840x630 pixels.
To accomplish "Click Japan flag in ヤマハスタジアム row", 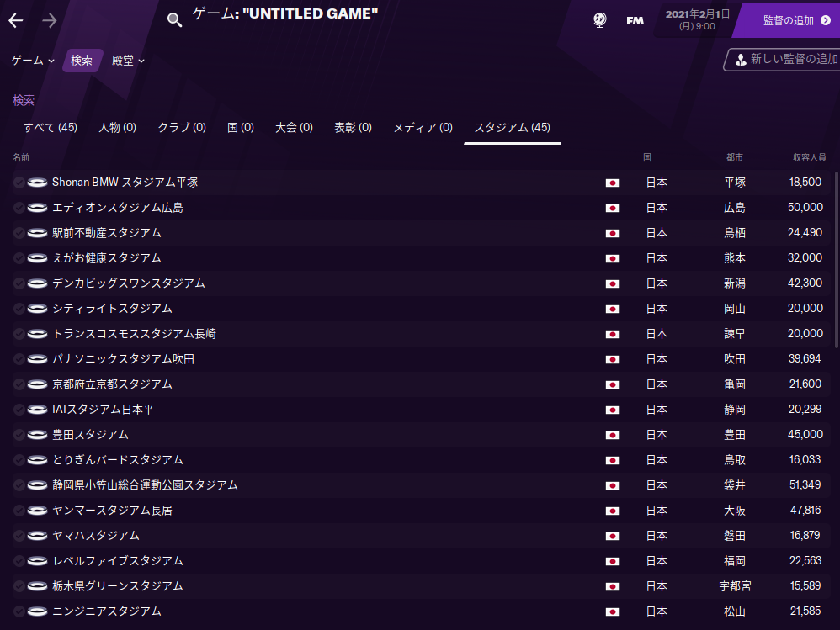I will pos(612,536).
